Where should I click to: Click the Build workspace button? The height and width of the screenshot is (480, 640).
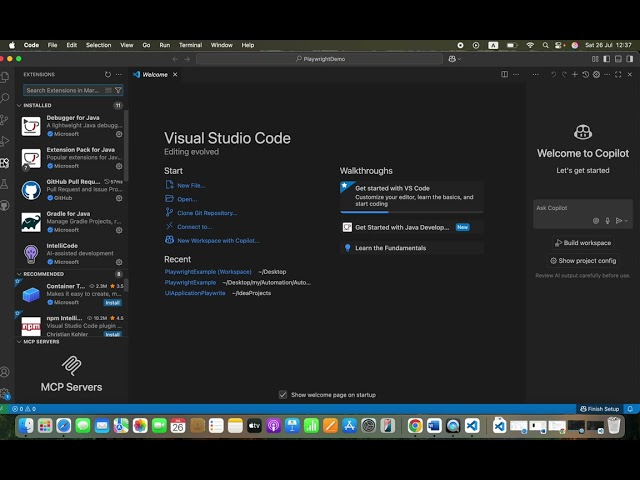[582, 243]
